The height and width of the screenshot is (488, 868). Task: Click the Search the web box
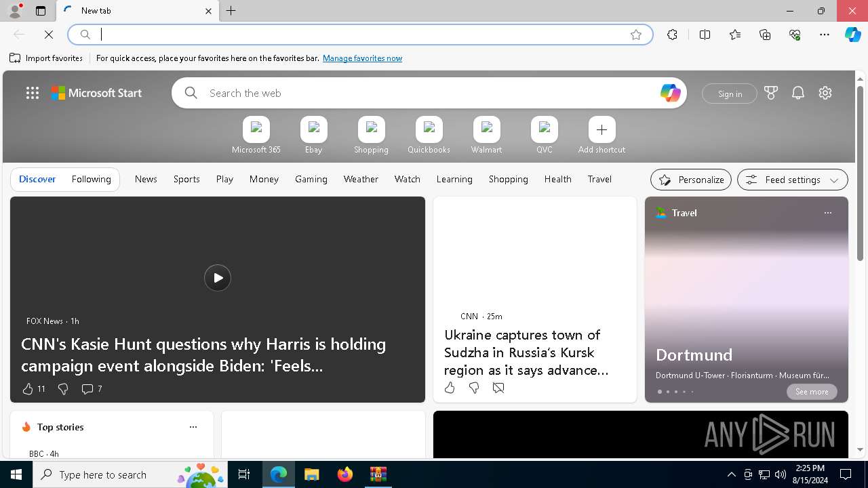(429, 93)
